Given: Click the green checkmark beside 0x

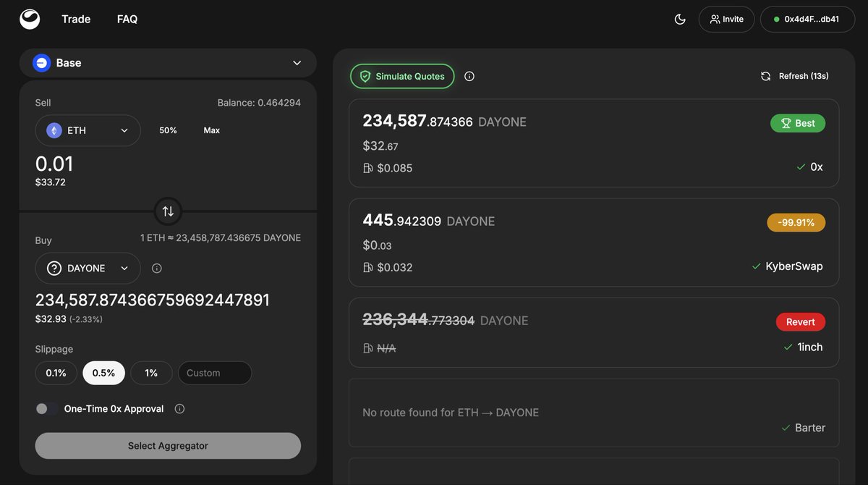Looking at the screenshot, I should pos(801,167).
